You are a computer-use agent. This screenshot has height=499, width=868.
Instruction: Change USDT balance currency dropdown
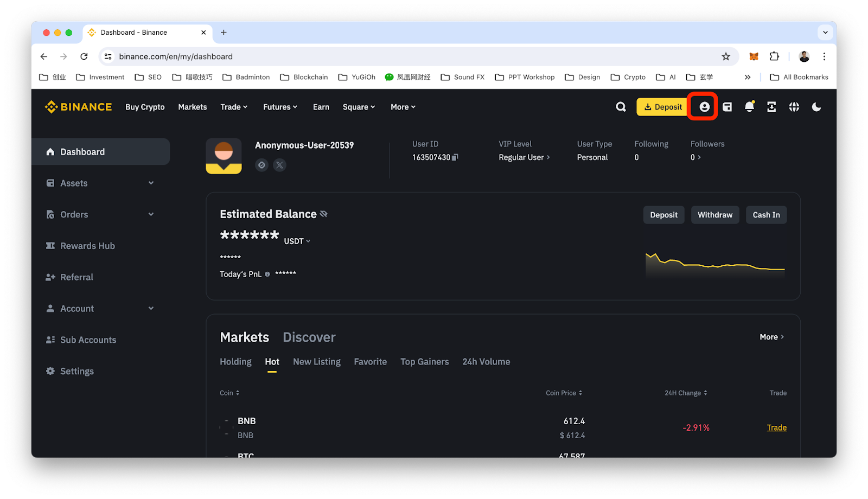pyautogui.click(x=297, y=241)
